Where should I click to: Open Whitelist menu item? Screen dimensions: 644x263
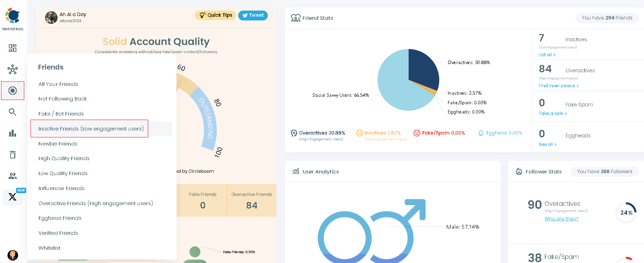[49, 248]
